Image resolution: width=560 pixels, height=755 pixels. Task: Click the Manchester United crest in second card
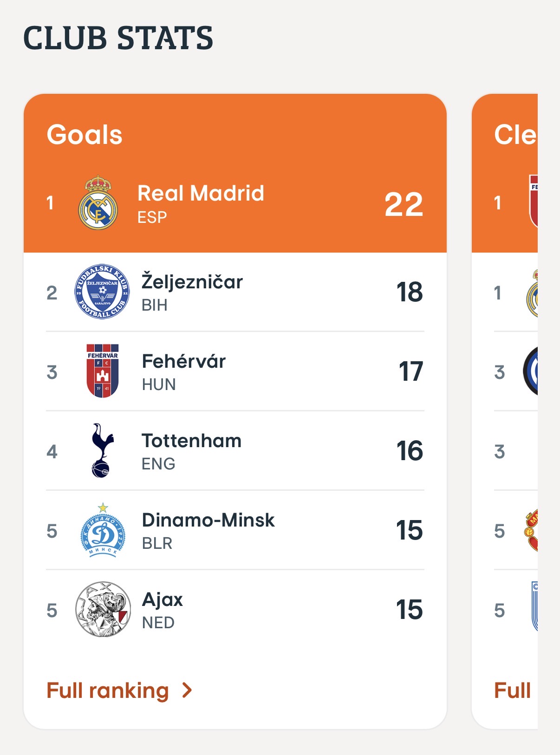(x=531, y=530)
